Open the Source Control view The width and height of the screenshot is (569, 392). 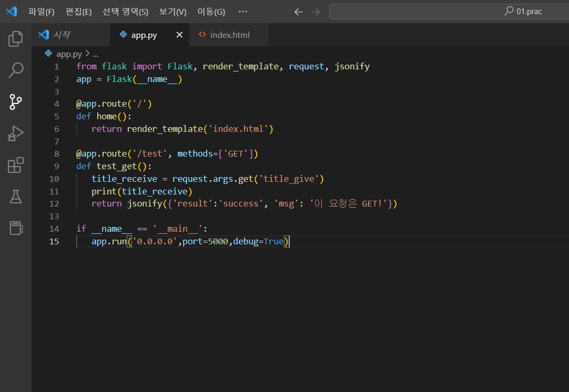point(16,102)
